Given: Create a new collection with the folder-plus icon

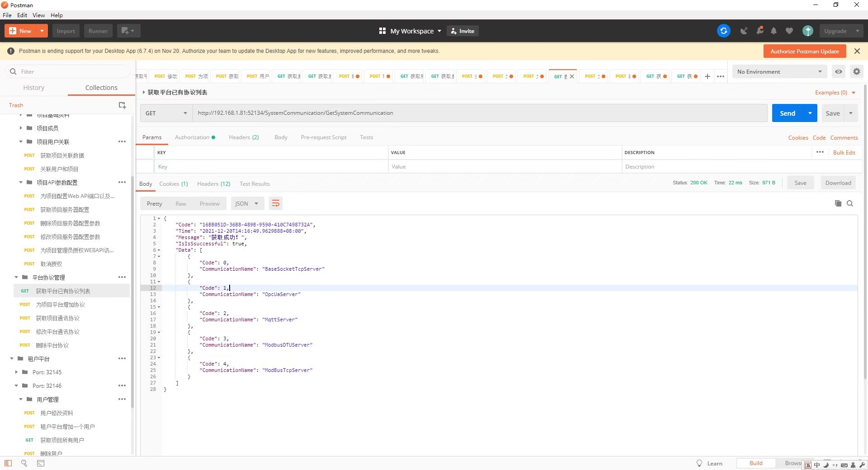Looking at the screenshot, I should coord(122,105).
